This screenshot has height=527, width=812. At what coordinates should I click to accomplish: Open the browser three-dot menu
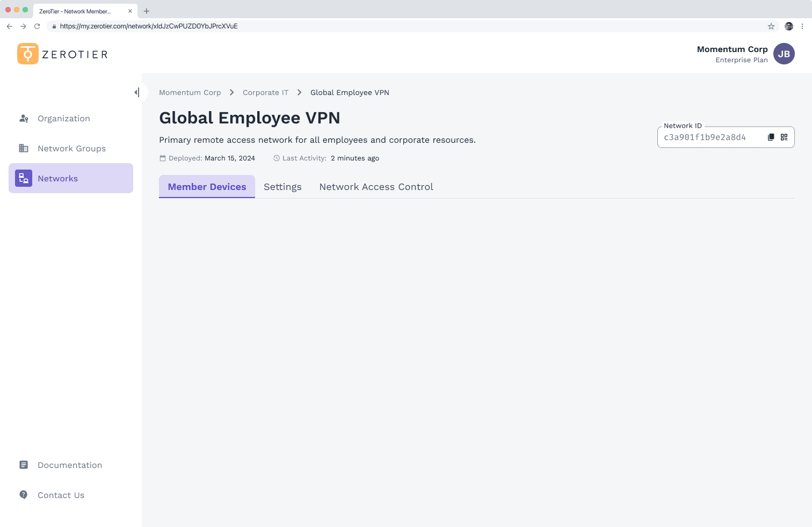pyautogui.click(x=802, y=26)
